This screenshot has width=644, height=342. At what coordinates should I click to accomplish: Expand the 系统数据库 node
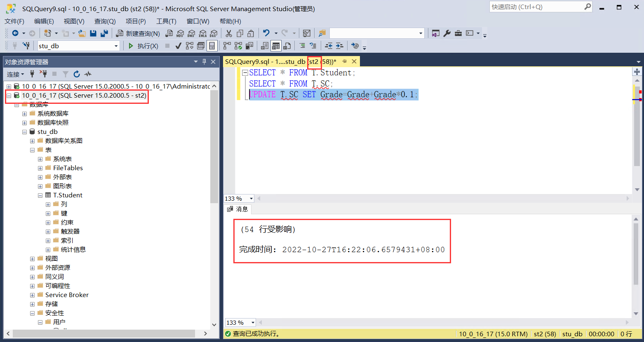(x=24, y=114)
